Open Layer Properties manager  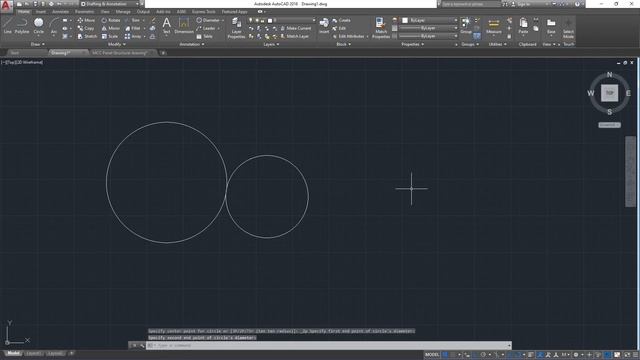pyautogui.click(x=236, y=28)
